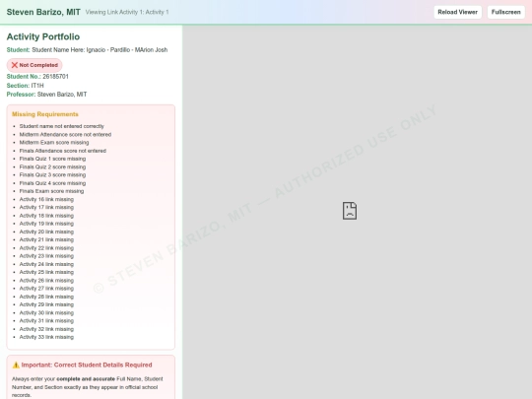This screenshot has width=532, height=399.
Task: Select 'Activity 27 link missing' item
Action: (x=46, y=289)
